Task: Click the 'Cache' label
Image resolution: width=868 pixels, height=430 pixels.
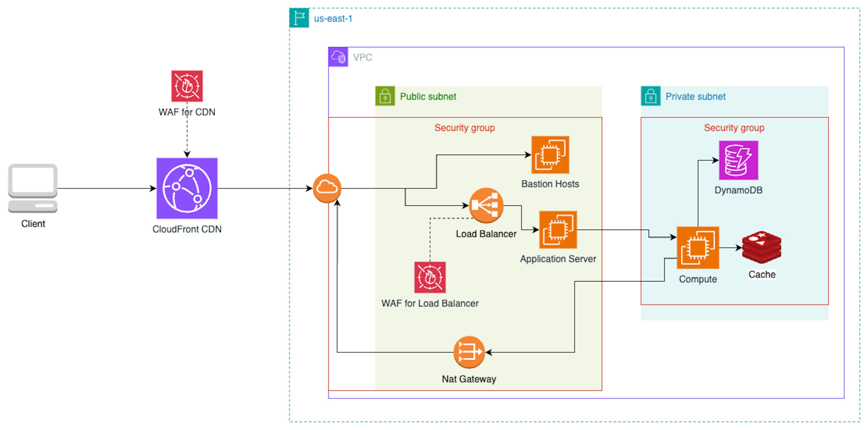Action: pyautogui.click(x=762, y=274)
